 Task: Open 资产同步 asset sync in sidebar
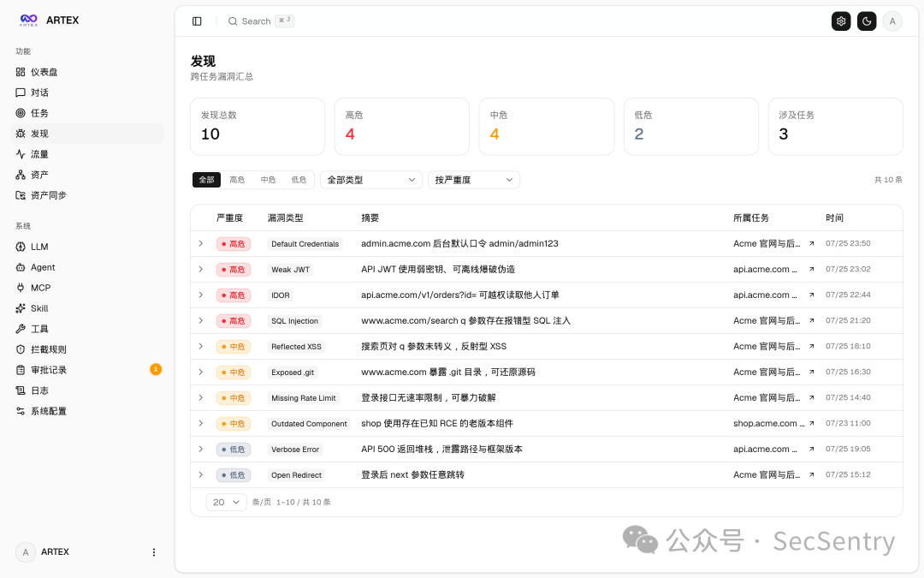click(87, 195)
